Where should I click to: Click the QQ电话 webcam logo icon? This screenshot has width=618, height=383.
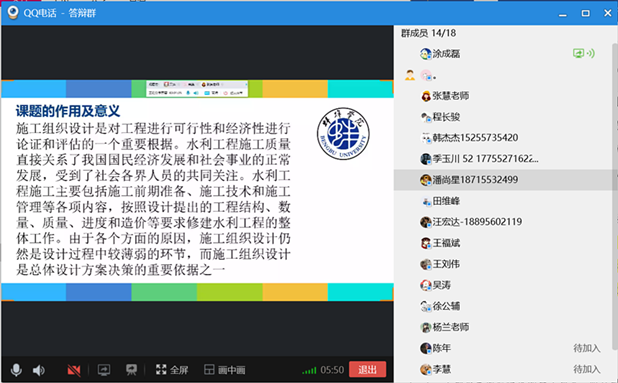pyautogui.click(x=13, y=13)
